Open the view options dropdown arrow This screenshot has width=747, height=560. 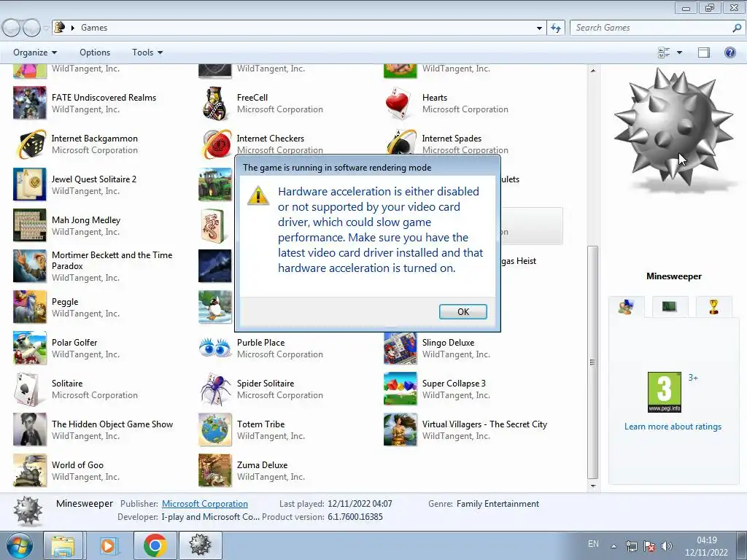click(x=679, y=52)
